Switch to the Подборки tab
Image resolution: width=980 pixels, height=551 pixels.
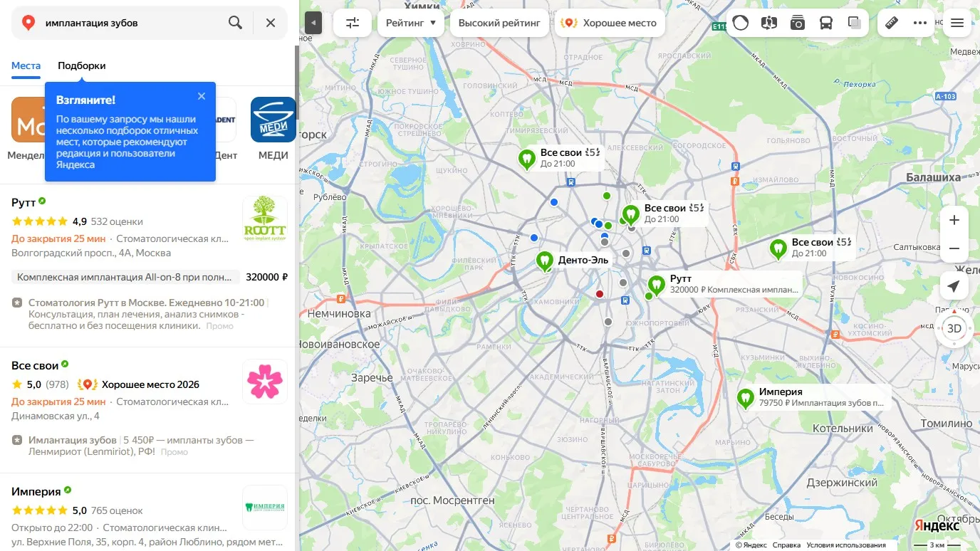point(82,65)
